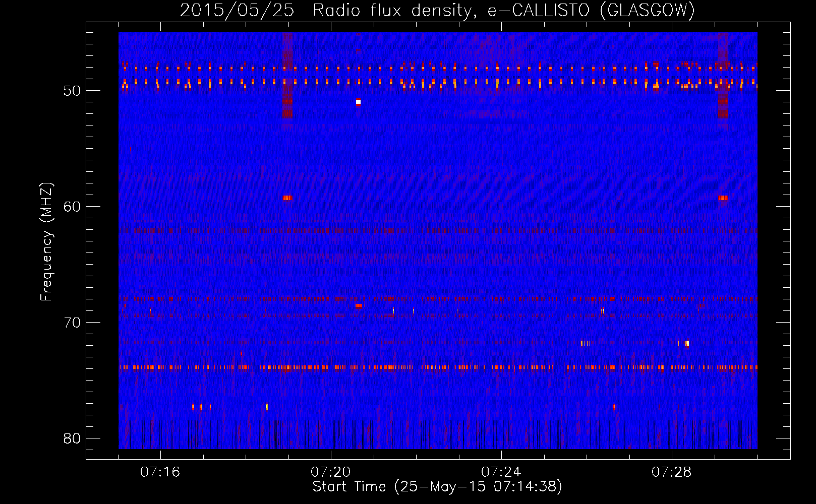816x504 pixels.
Task: Click the red burst at 59 MHz near 07:29
Action: coord(723,198)
